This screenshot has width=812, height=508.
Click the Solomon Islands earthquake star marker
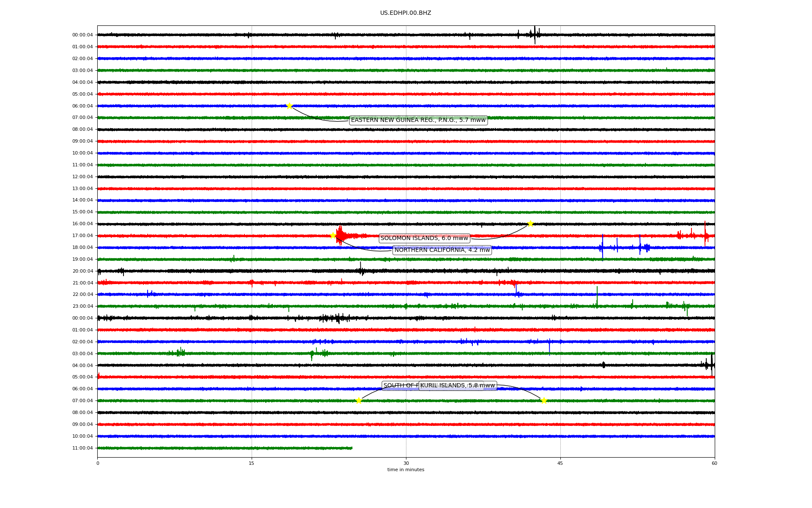point(530,224)
